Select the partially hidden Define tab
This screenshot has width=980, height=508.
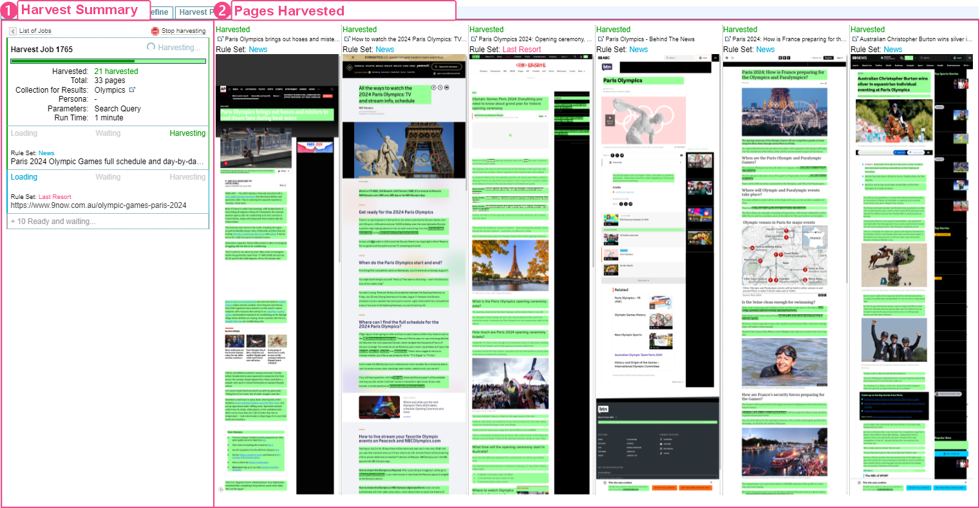160,12
